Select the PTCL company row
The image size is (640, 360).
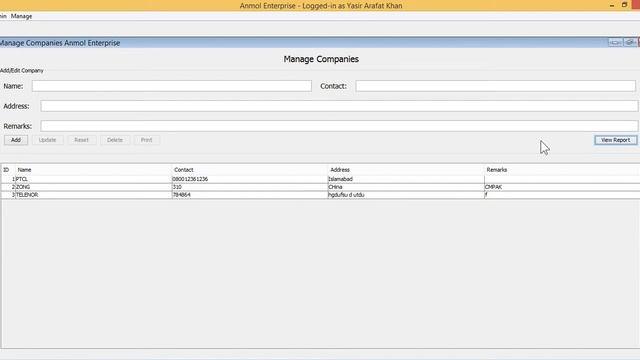(321, 179)
